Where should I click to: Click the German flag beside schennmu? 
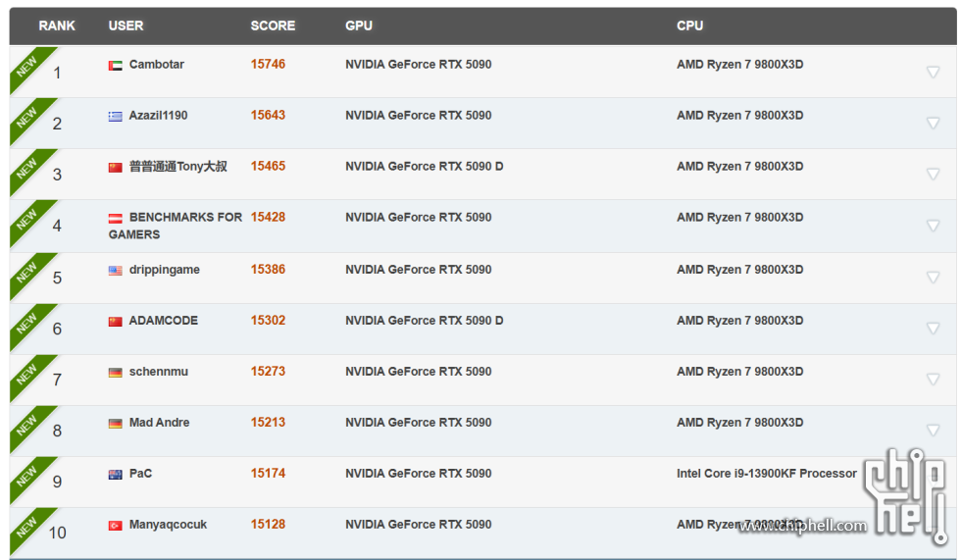click(116, 373)
